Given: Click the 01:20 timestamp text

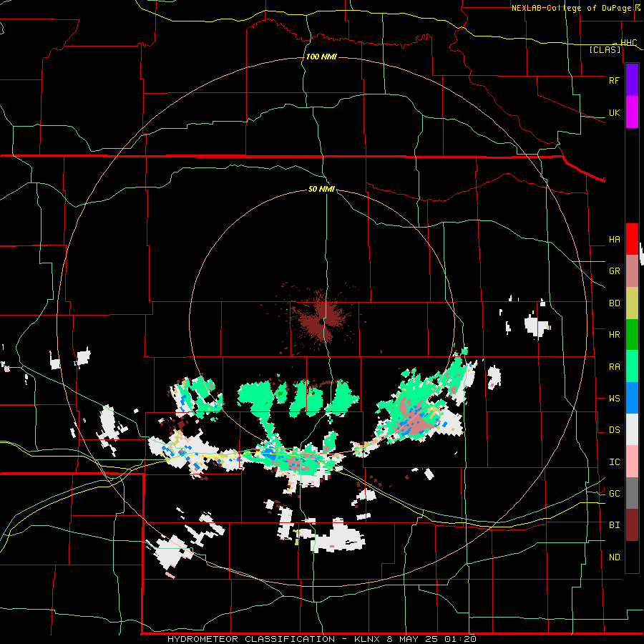Looking at the screenshot, I should [460, 639].
